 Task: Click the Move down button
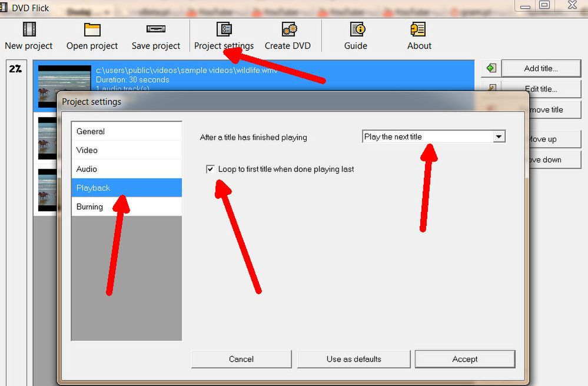(554, 159)
